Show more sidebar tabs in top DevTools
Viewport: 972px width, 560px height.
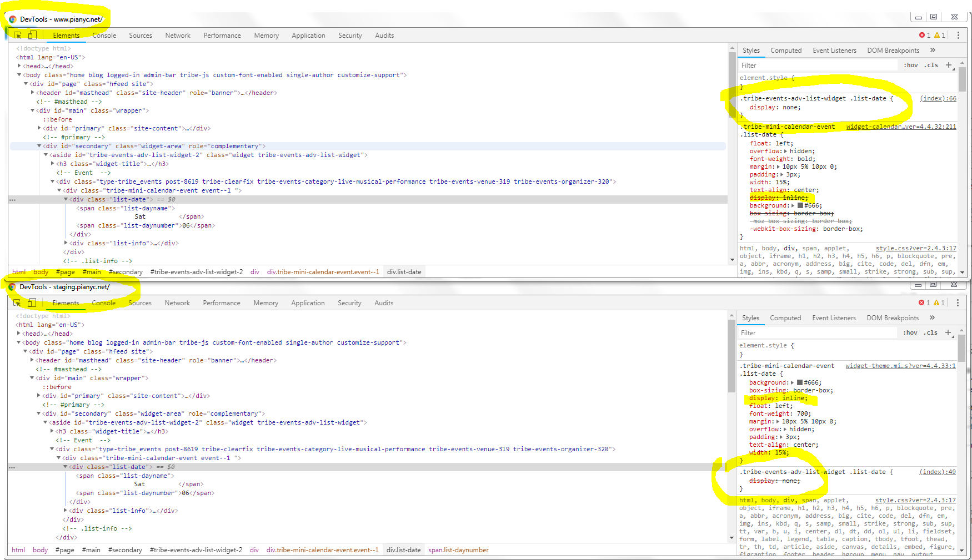933,50
